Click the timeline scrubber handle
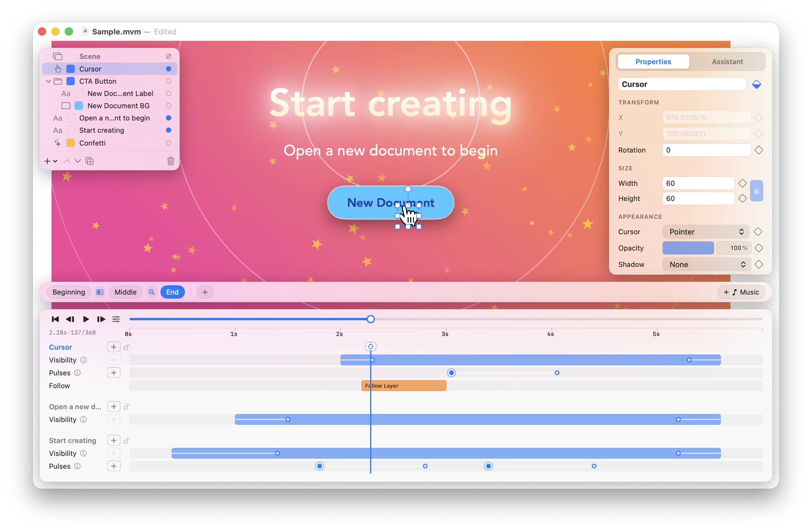 pyautogui.click(x=370, y=319)
